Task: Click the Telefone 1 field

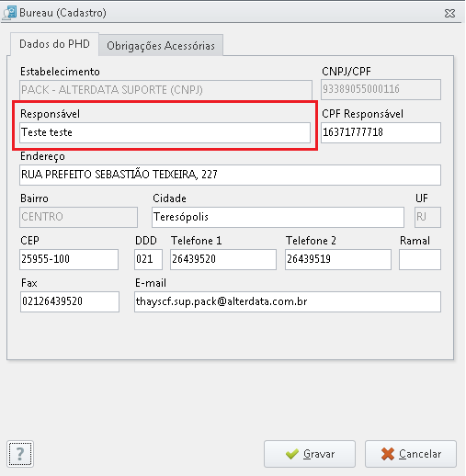Action: tap(223, 259)
